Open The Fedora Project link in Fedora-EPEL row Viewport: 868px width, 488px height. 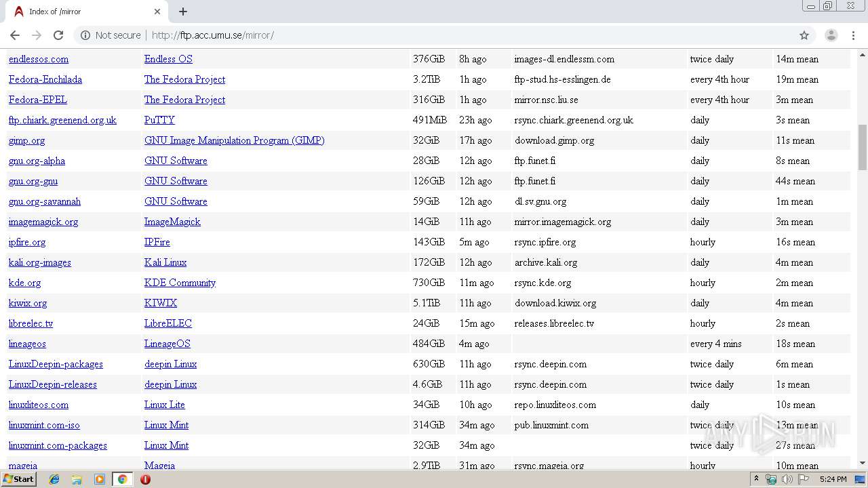(184, 100)
